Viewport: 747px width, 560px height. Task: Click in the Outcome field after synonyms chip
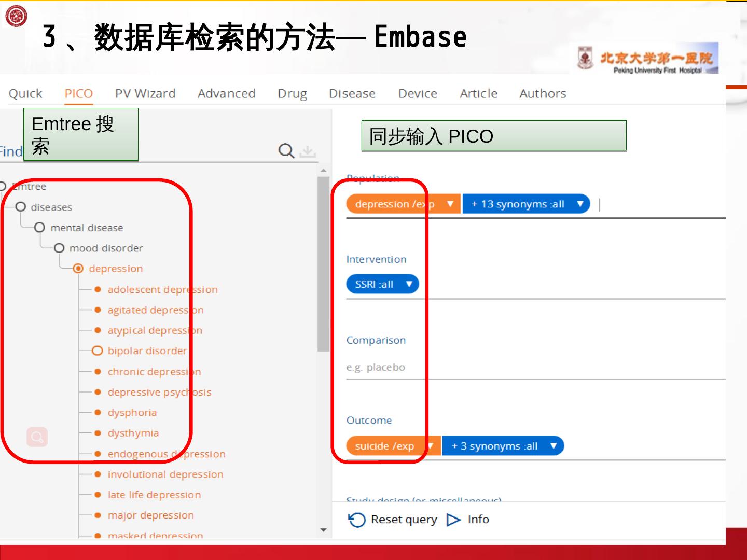click(645, 446)
